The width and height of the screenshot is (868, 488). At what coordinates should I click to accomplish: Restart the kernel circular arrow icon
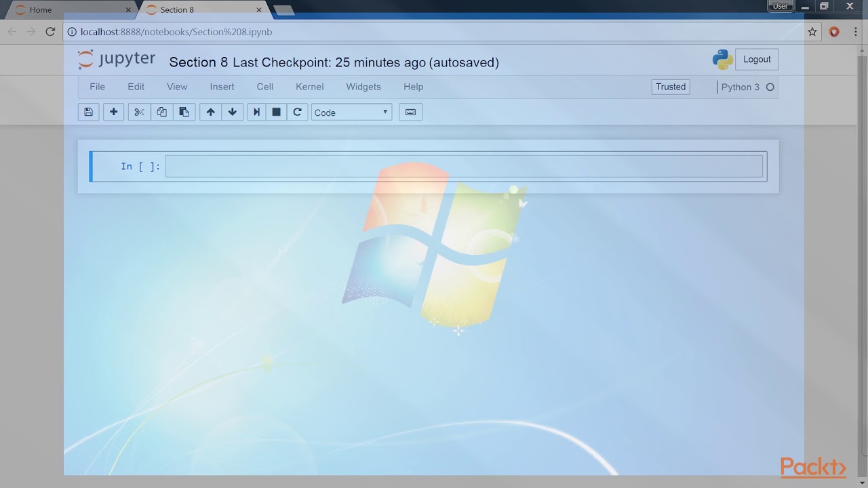point(297,113)
